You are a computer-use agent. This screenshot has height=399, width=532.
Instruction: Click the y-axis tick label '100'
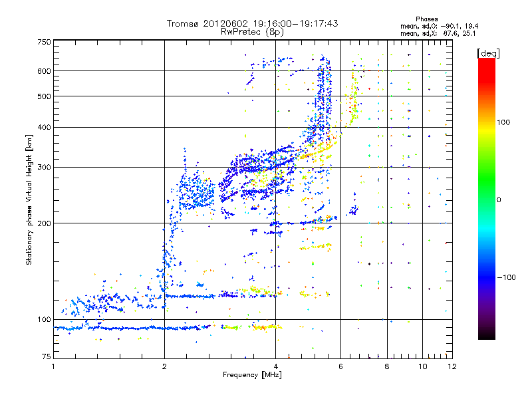[x=44, y=320]
